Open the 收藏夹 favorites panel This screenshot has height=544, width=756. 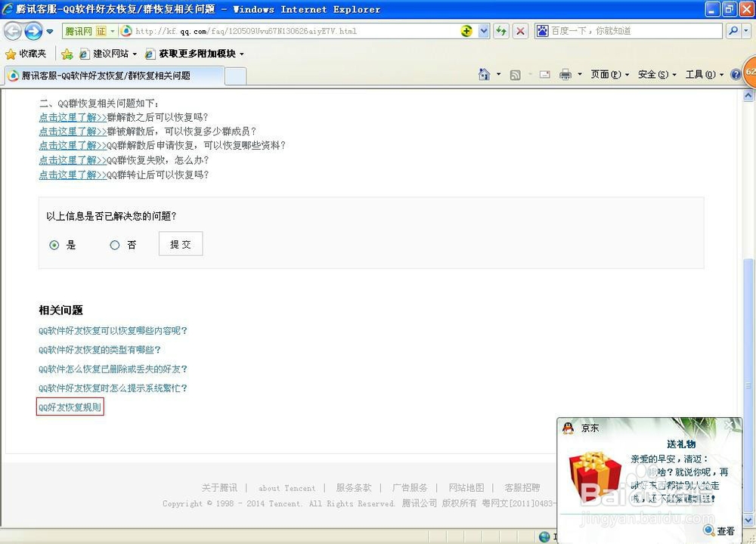26,54
